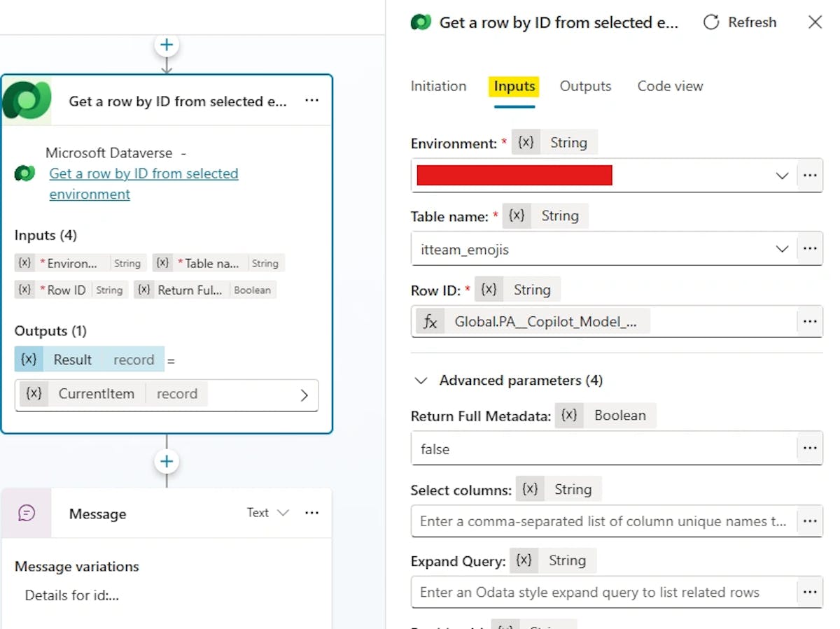The height and width of the screenshot is (629, 840).
Task: Switch to the Outputs tab
Action: [x=585, y=86]
